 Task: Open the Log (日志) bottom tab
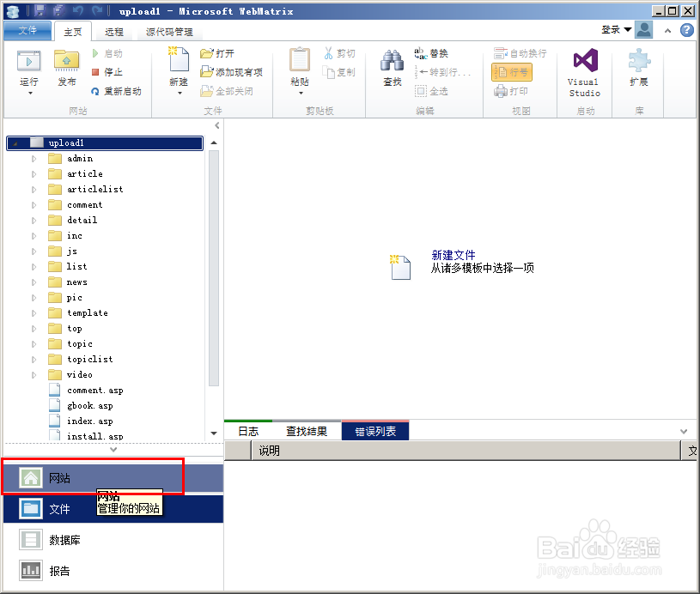pos(248,431)
